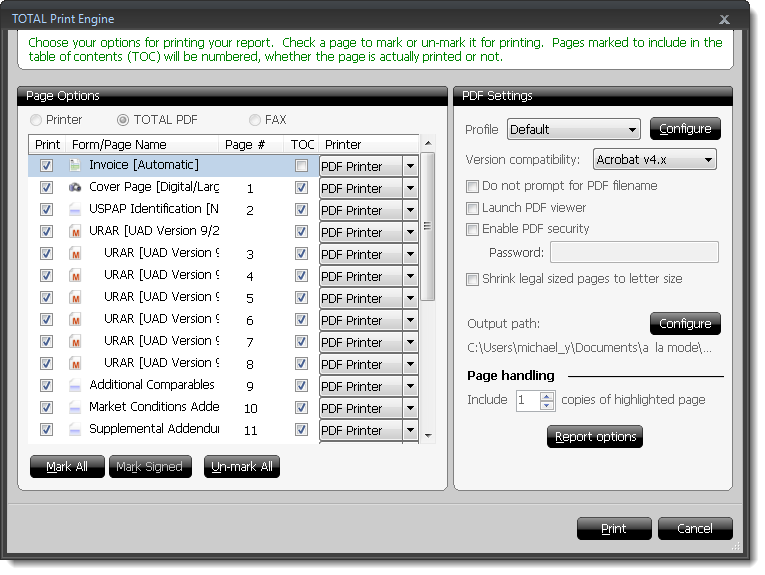765x575 pixels.
Task: Check Do not prompt for PDF filename
Action: pos(473,186)
